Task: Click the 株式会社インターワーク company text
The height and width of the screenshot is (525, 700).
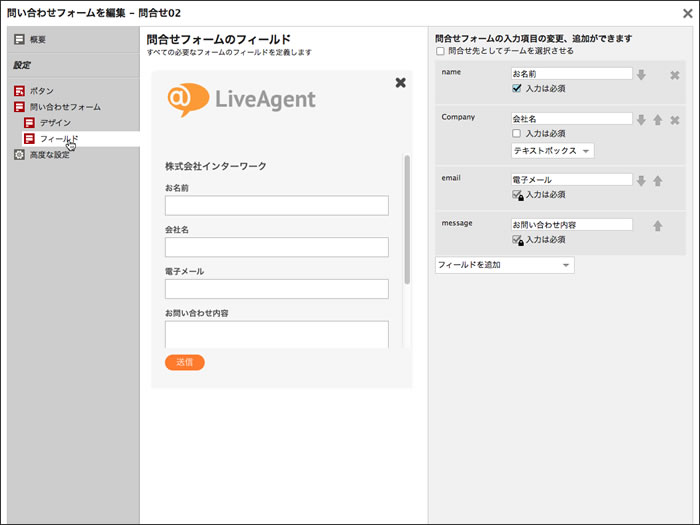Action: (x=216, y=166)
